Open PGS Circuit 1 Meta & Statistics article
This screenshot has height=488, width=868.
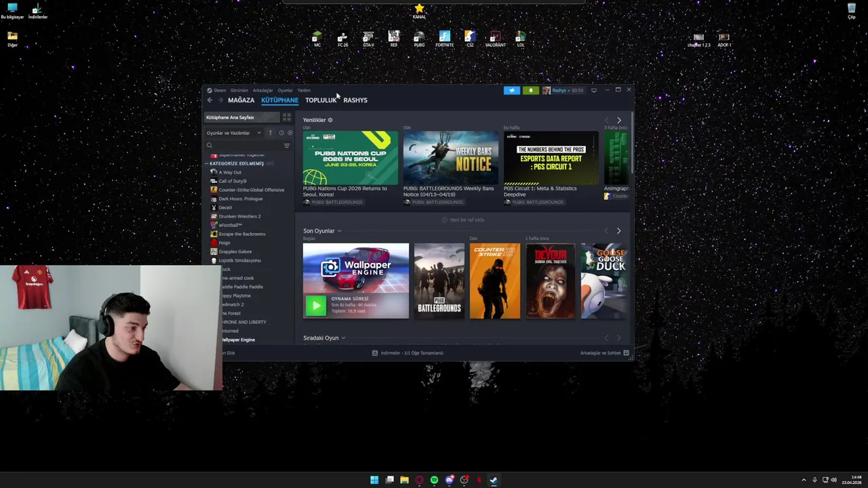(551, 168)
